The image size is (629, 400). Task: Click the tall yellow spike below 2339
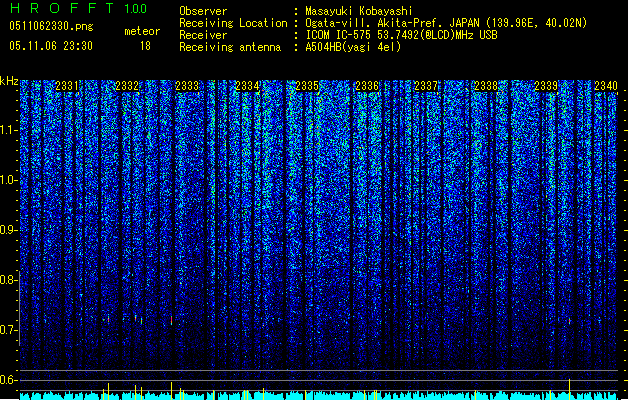click(x=570, y=389)
